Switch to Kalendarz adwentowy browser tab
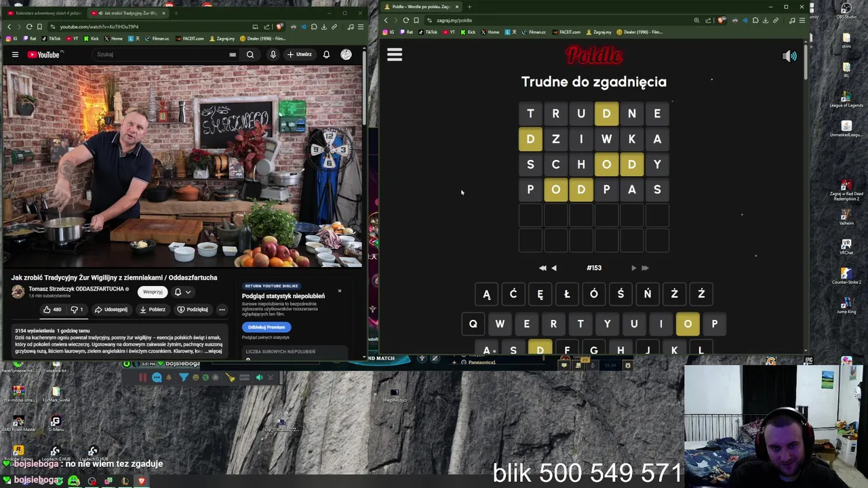Screen dimensions: 868x488 point(46,13)
